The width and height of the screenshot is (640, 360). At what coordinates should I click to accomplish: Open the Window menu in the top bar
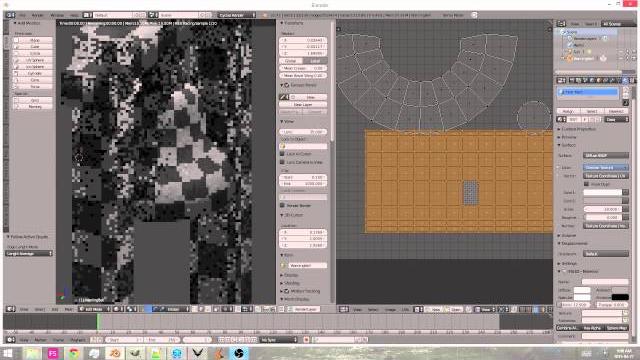pyautogui.click(x=57, y=15)
